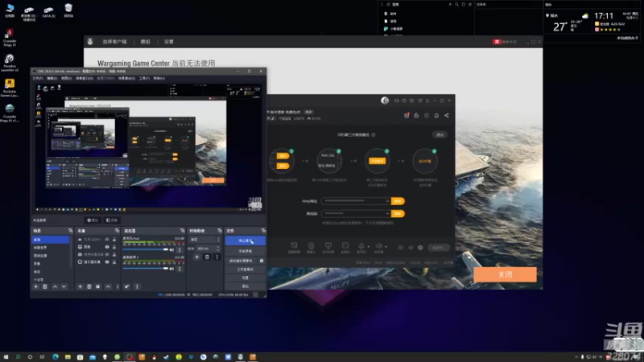Open the three-dot menu in Transitions panel
Screen dimensions: 644x362
(x=217, y=257)
